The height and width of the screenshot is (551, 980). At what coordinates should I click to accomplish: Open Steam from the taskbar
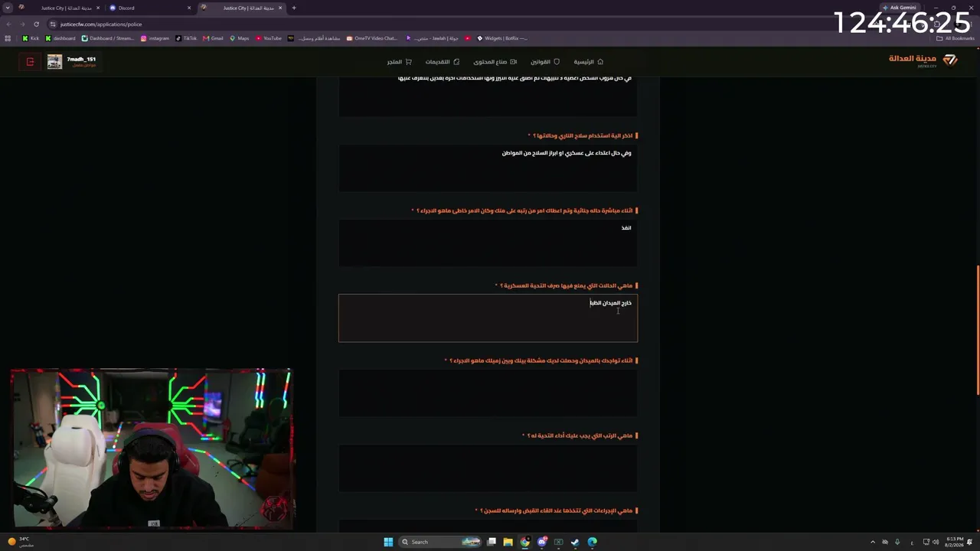575,542
